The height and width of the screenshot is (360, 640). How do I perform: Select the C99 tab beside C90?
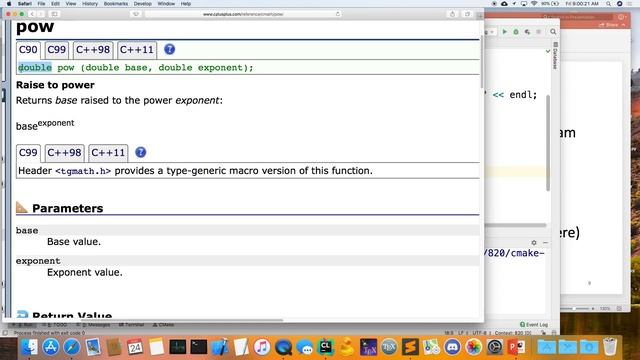[x=56, y=50]
